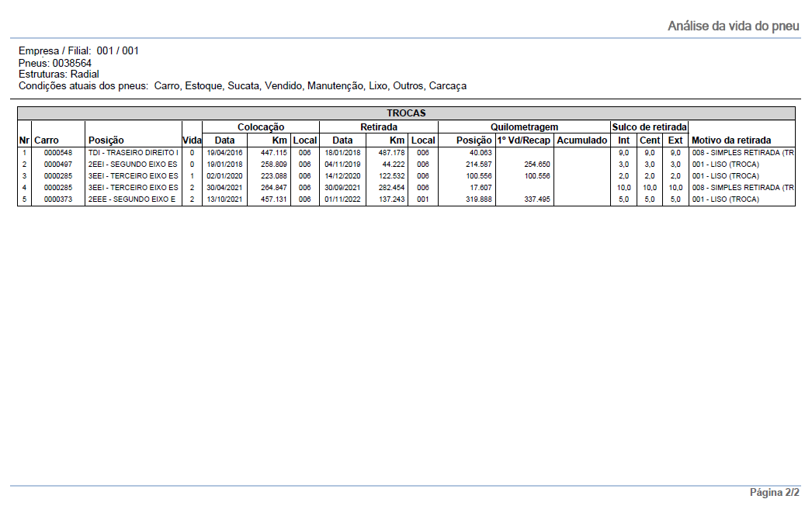
Task: Select car number 0000548
Action: pos(58,153)
